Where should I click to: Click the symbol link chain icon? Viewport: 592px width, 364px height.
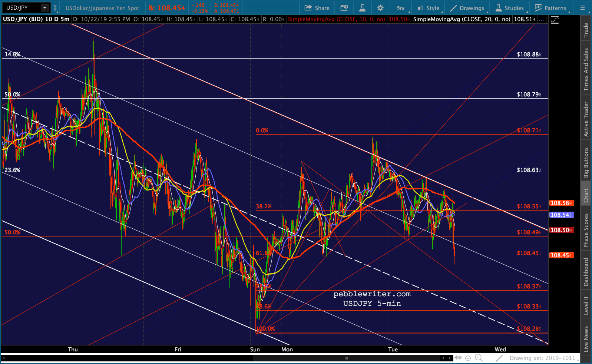coord(55,8)
